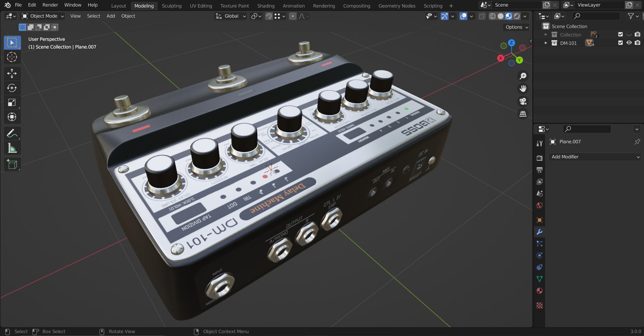644x336 pixels.
Task: Click the Pan view hand icon
Action: tap(523, 89)
